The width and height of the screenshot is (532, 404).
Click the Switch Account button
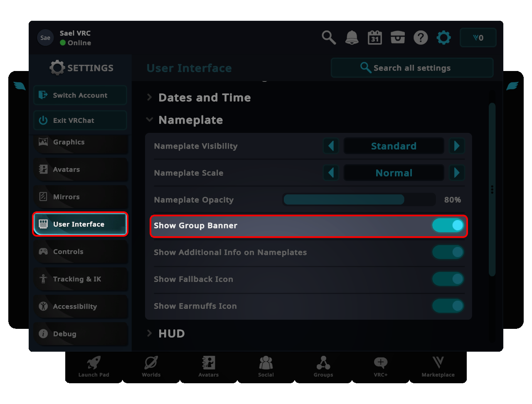pos(80,95)
